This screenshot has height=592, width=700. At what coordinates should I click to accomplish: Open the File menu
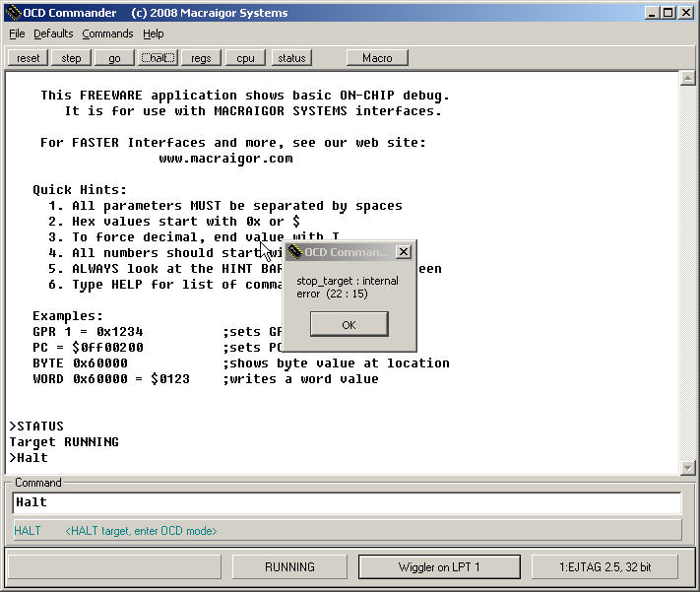coord(17,33)
